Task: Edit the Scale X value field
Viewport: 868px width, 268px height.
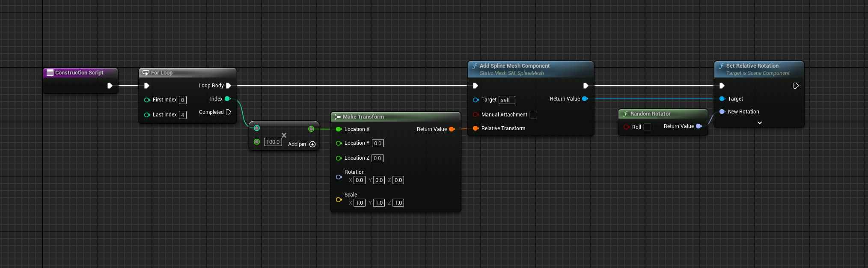Action: [360, 203]
